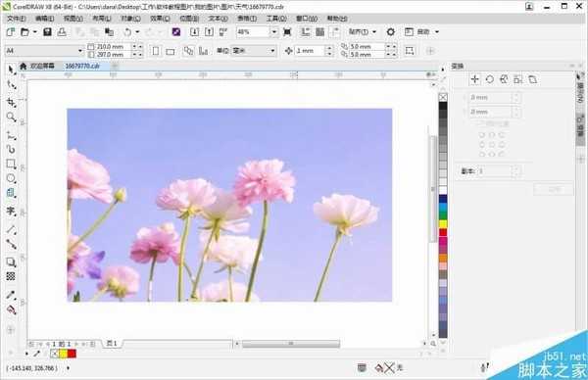Select the Zoom magnifier tool

pyautogui.click(x=11, y=117)
